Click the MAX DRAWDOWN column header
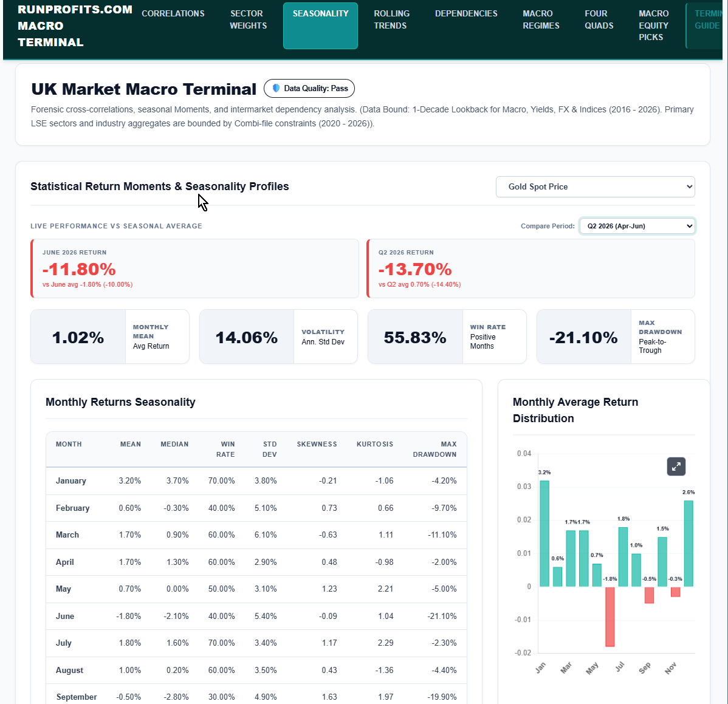 (434, 449)
